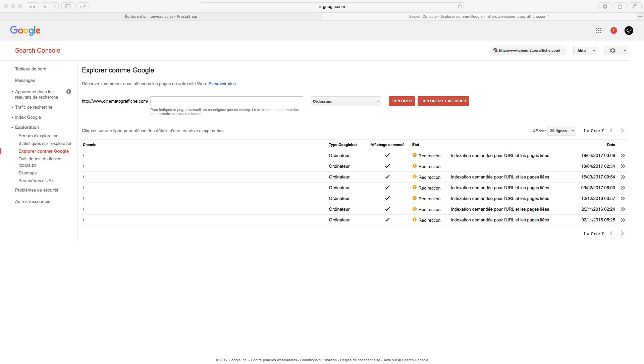Open details arrows for 15/03/2017 09:54 row

[x=623, y=177]
